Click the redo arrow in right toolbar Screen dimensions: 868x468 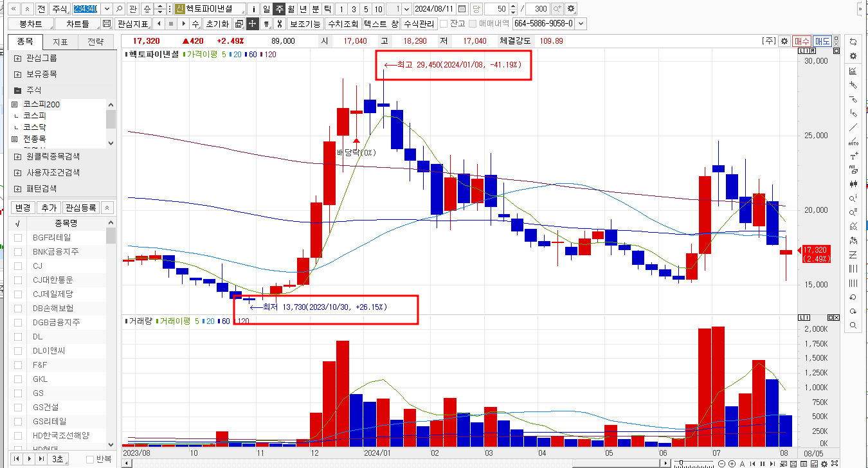click(x=853, y=311)
